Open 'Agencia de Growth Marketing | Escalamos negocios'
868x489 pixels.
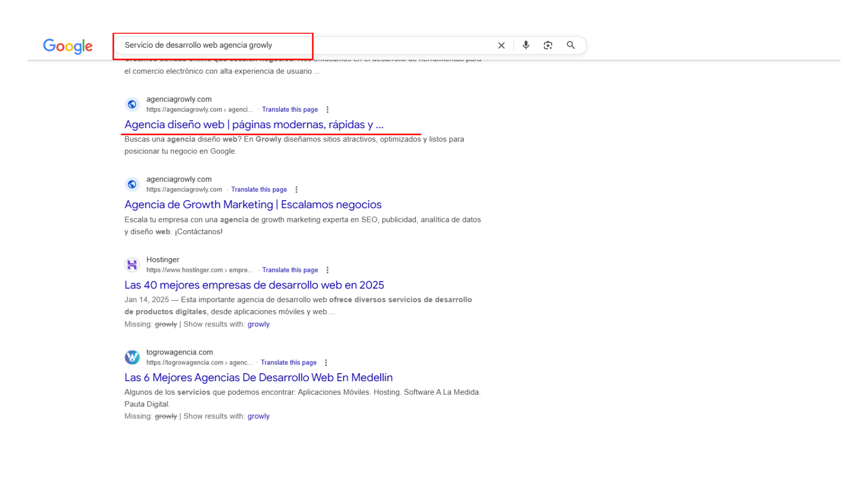pos(253,205)
